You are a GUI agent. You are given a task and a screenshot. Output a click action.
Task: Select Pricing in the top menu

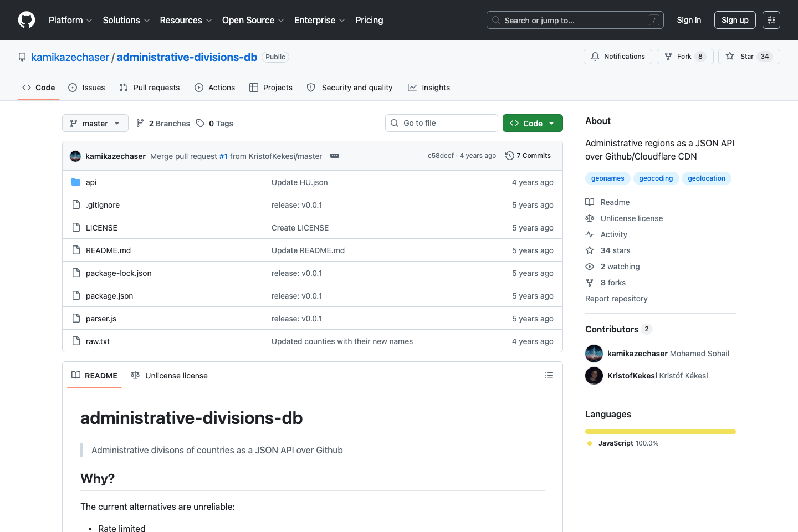(369, 20)
